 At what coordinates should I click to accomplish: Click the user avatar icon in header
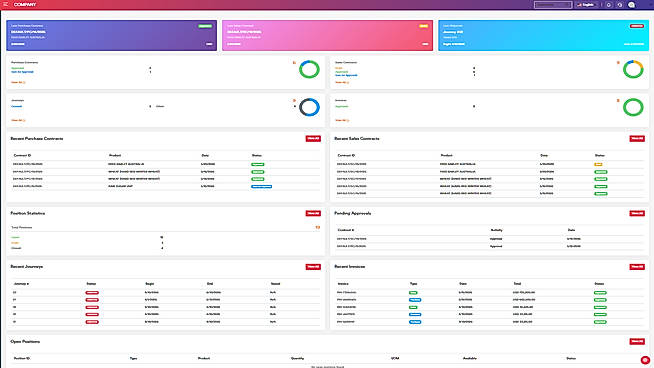pos(631,5)
